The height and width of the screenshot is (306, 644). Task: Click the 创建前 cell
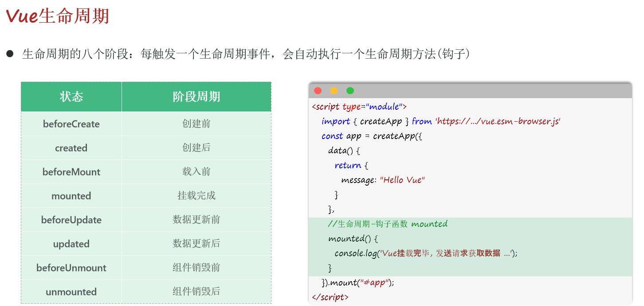coord(196,124)
